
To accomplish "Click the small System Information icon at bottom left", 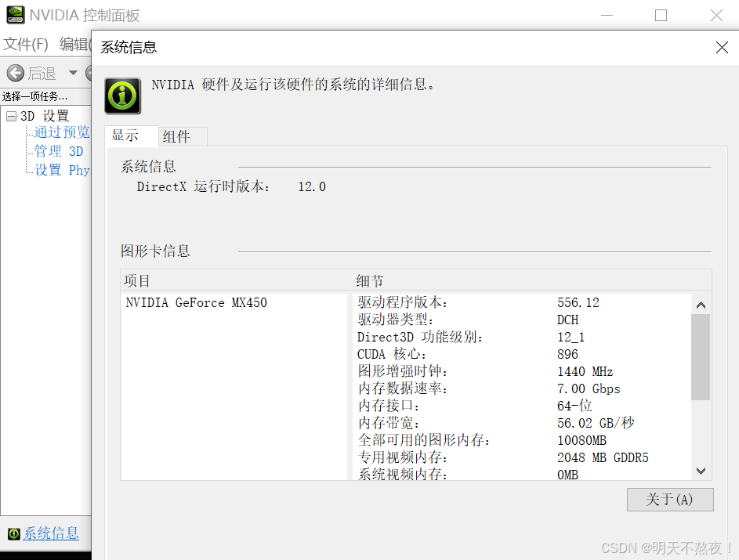I will [x=13, y=533].
